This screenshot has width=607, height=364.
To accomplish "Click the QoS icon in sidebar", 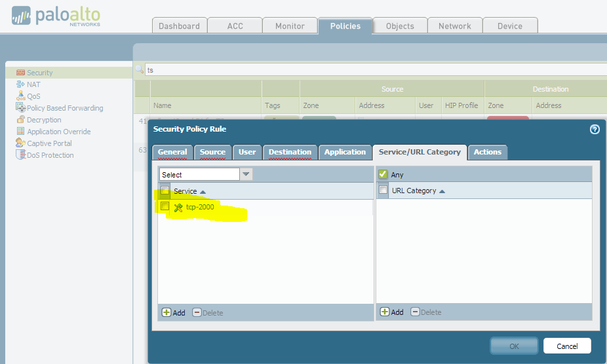I will 20,96.
